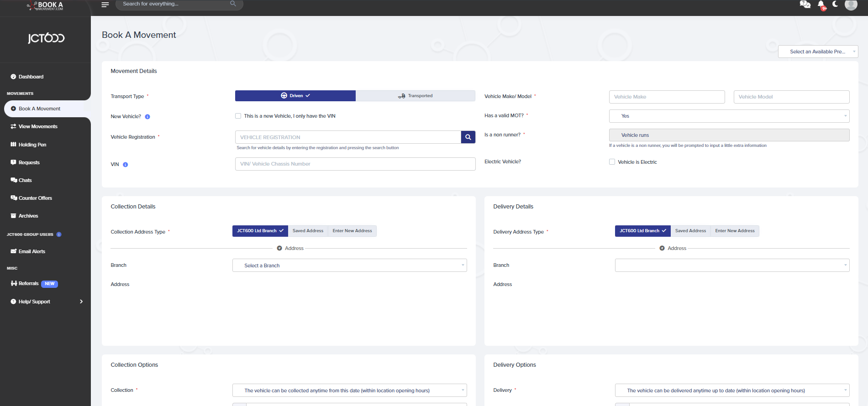868x406 pixels.
Task: Open Holding Pen in the sidebar
Action: [x=32, y=145]
